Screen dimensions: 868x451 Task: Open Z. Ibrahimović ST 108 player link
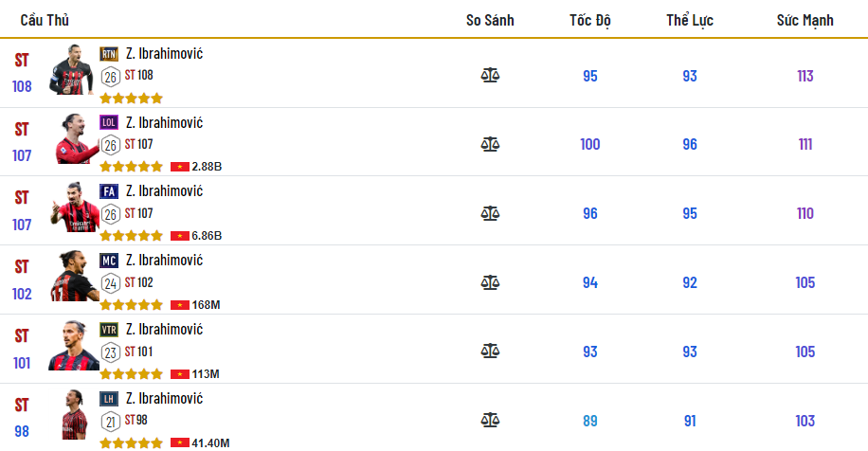[x=164, y=54]
